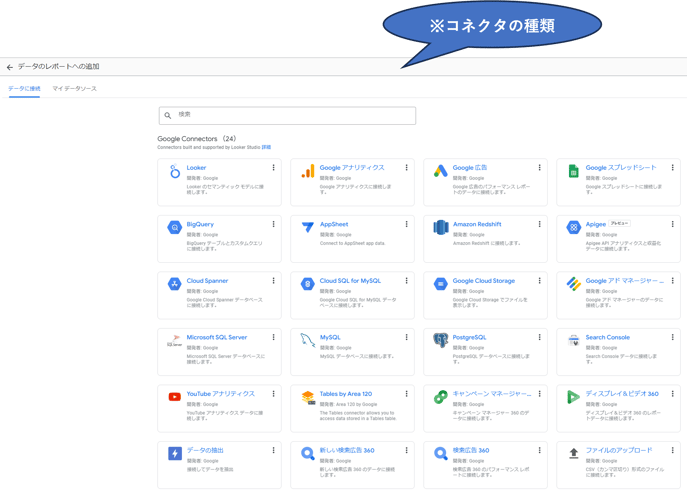
Task: Select the Looker connector icon
Action: click(x=175, y=171)
